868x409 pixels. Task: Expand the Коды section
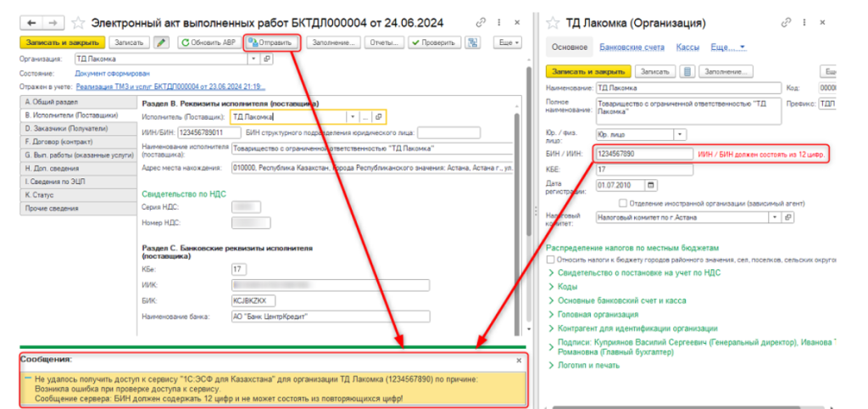(563, 287)
